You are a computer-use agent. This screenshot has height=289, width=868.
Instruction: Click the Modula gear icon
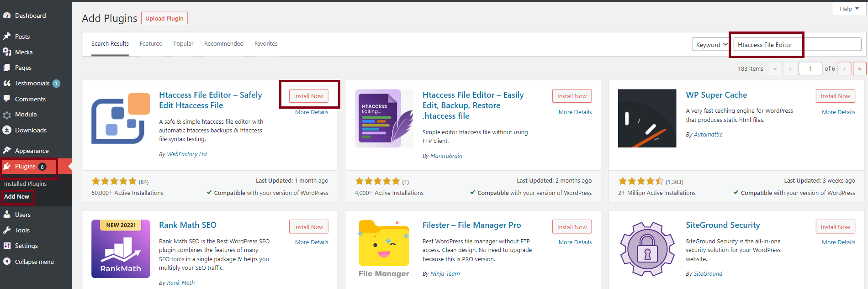coord(7,115)
